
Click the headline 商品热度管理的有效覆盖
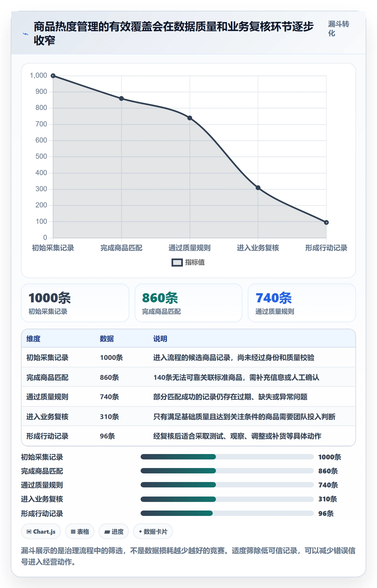tap(174, 33)
